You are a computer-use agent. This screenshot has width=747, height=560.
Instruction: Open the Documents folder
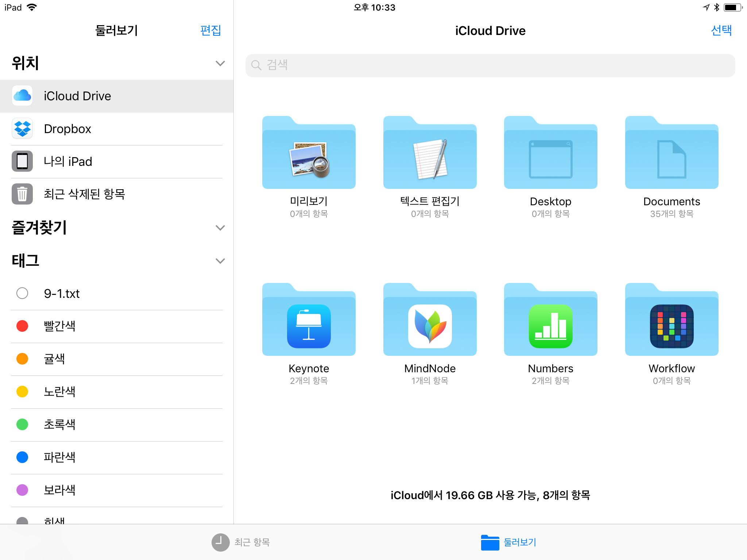(671, 152)
